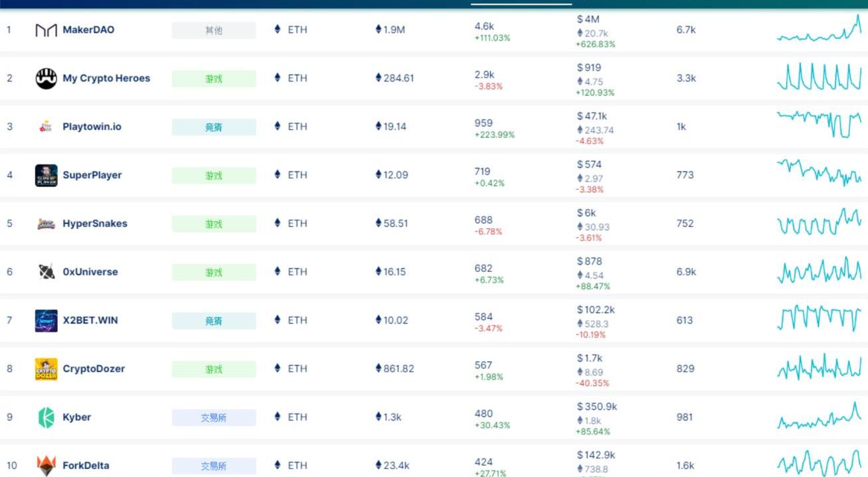View CryptoDozer activity sparkline chart
The height and width of the screenshot is (477, 868).
(820, 367)
